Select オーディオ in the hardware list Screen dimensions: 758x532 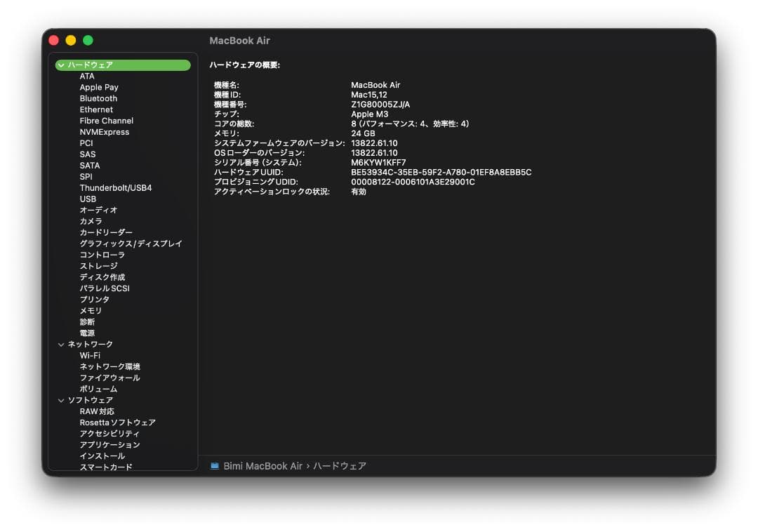pyautogui.click(x=98, y=210)
